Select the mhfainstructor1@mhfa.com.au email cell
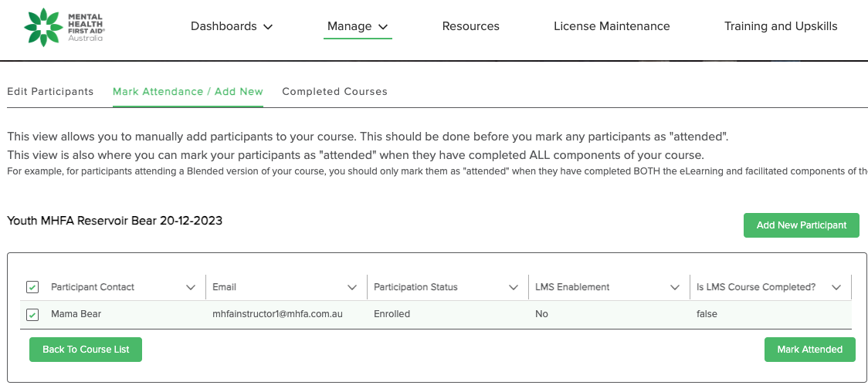The image size is (868, 392). tap(277, 314)
